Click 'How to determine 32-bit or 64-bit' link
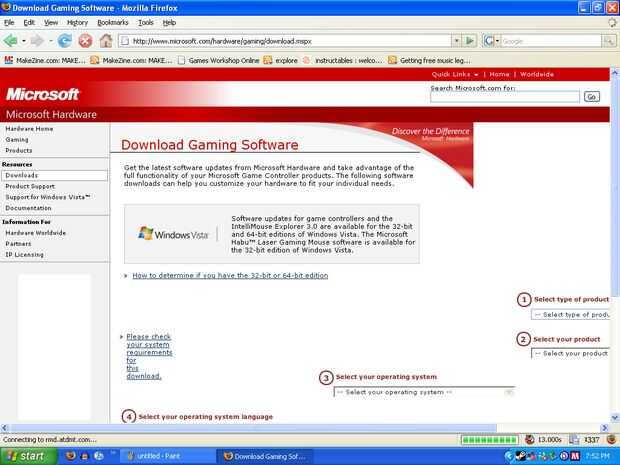The width and height of the screenshot is (620, 465). click(230, 276)
